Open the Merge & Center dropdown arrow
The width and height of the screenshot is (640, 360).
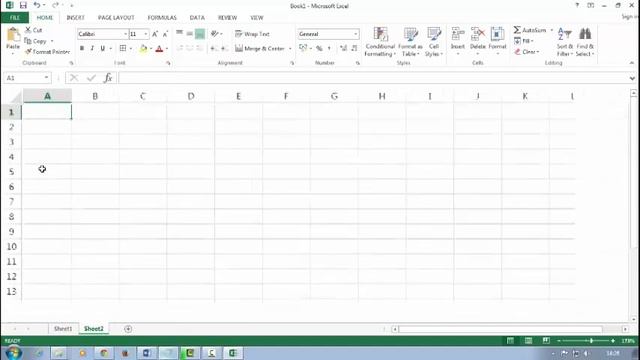tap(290, 49)
